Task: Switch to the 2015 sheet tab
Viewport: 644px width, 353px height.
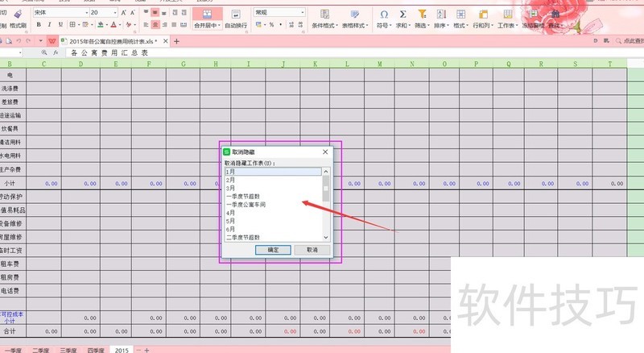Action: 122,350
